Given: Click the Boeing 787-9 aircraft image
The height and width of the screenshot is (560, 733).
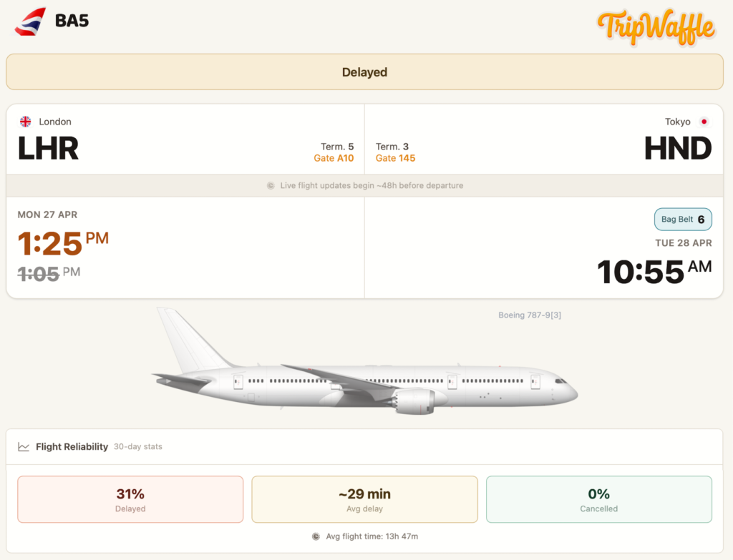Looking at the screenshot, I should coord(365,365).
